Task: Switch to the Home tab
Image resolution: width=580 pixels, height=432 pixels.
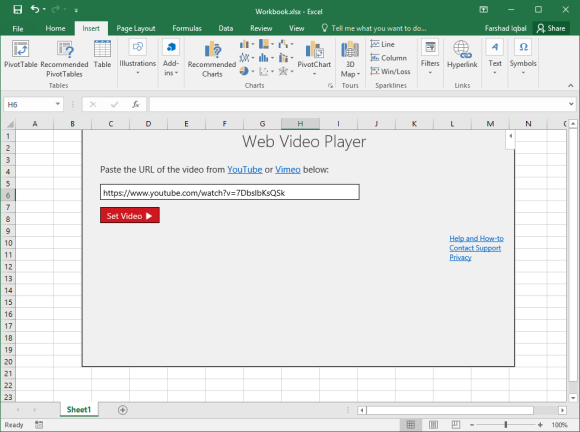Action: [55, 28]
